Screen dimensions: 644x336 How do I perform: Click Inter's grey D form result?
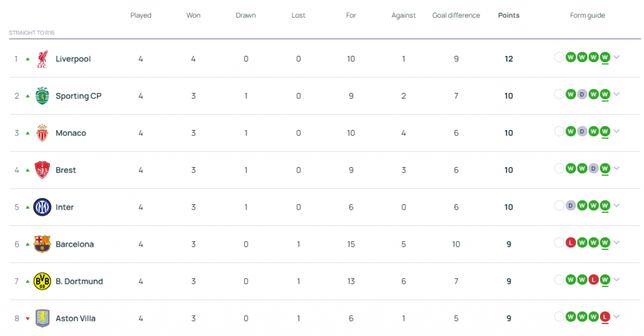pyautogui.click(x=570, y=205)
